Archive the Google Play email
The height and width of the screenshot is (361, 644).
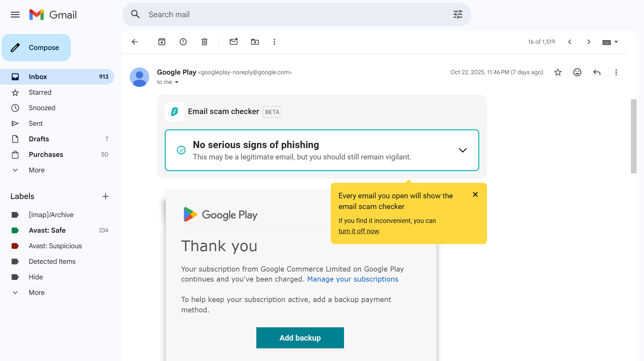[x=162, y=42]
